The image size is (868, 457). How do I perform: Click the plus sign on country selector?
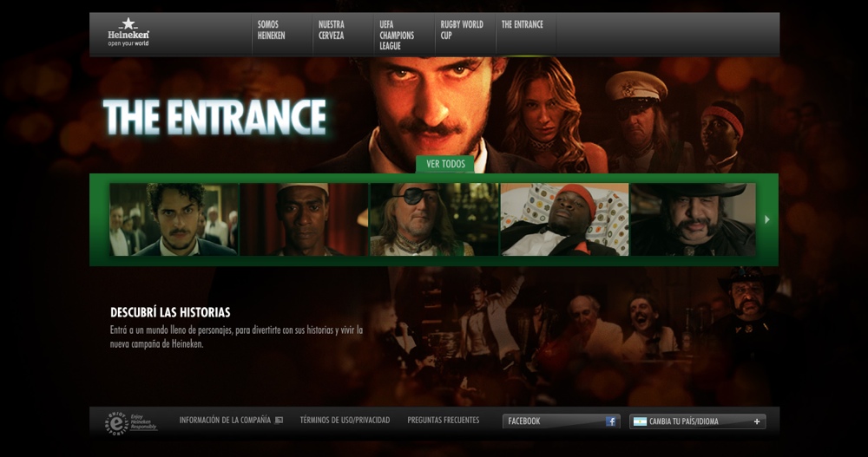(757, 421)
